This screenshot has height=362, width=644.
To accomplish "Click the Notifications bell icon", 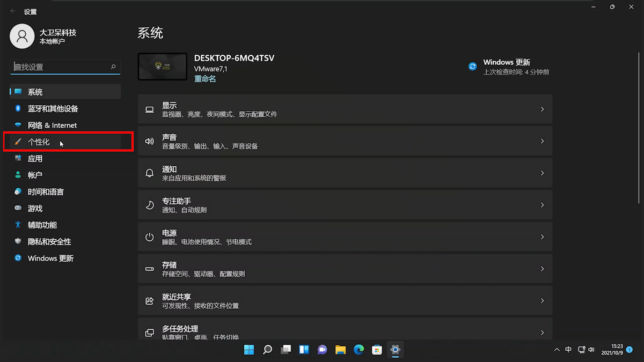I will (150, 173).
